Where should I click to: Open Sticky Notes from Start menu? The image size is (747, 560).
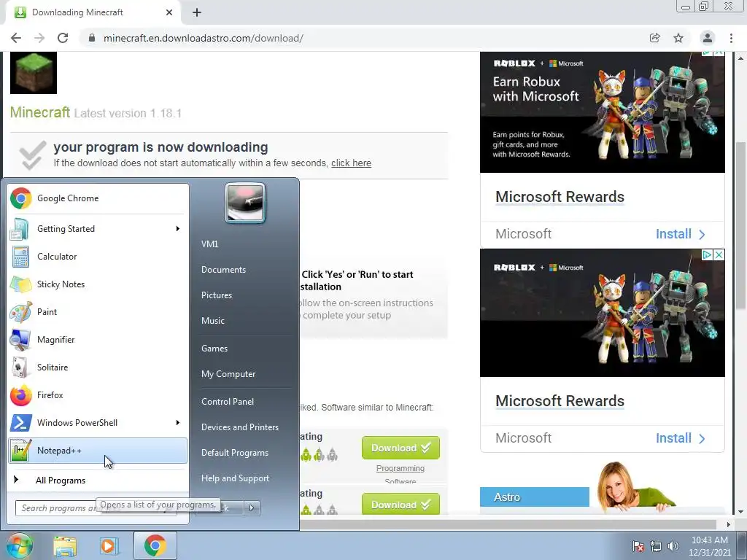pos(98,284)
